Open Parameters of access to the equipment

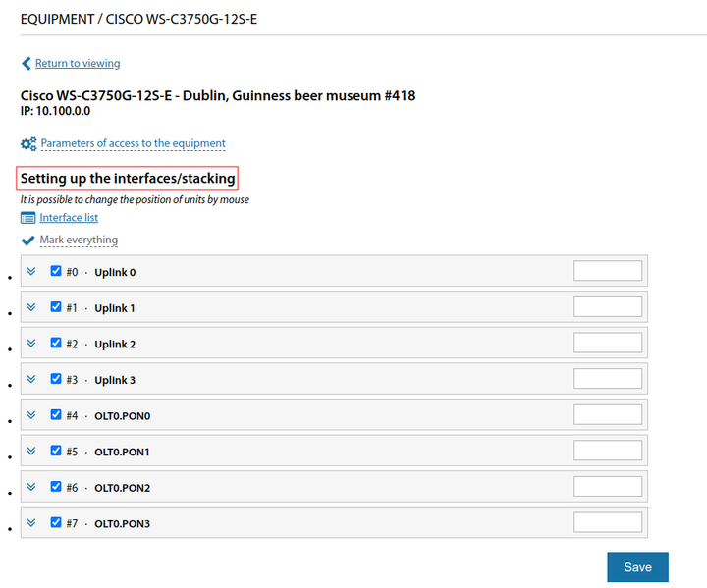(133, 144)
